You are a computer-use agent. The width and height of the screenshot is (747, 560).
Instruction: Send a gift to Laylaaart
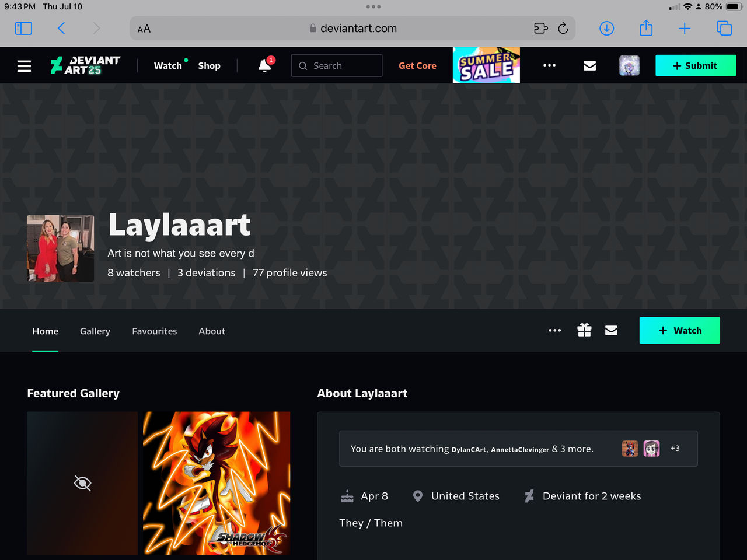point(584,330)
